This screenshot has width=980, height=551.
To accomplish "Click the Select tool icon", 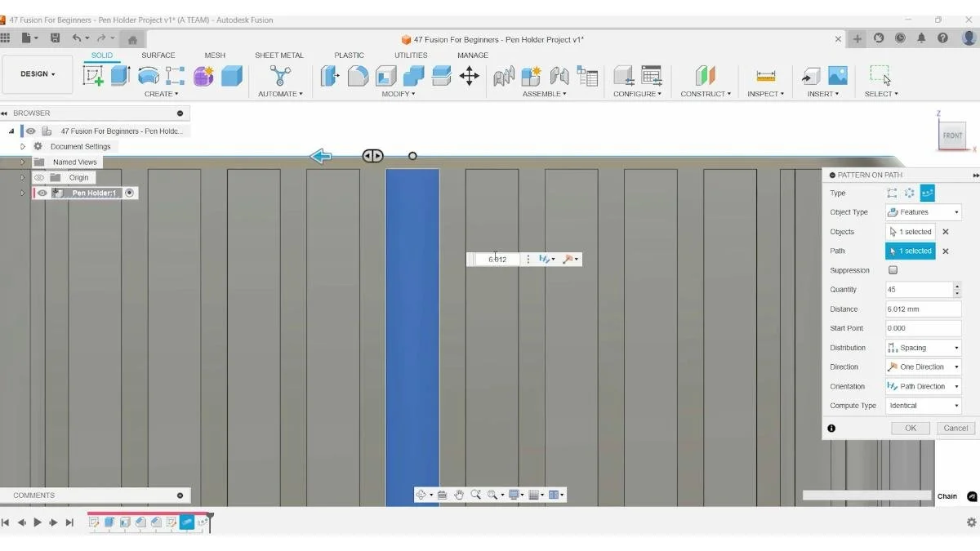I will 880,76.
